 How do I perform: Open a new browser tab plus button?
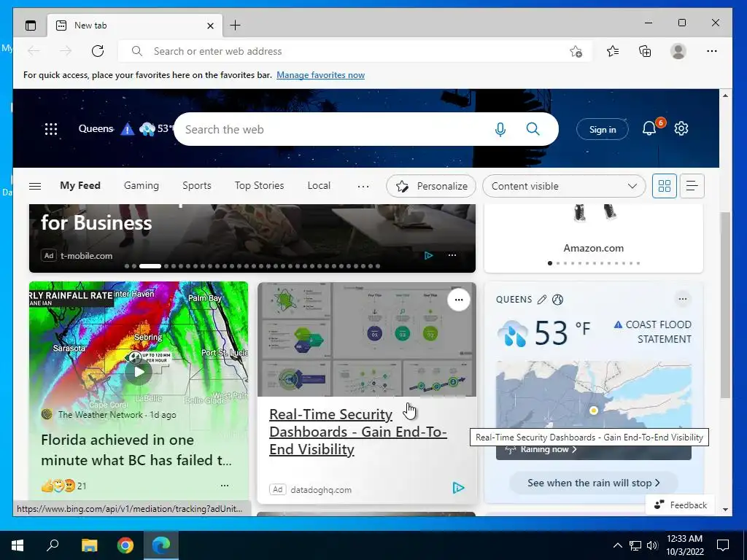pyautogui.click(x=236, y=26)
